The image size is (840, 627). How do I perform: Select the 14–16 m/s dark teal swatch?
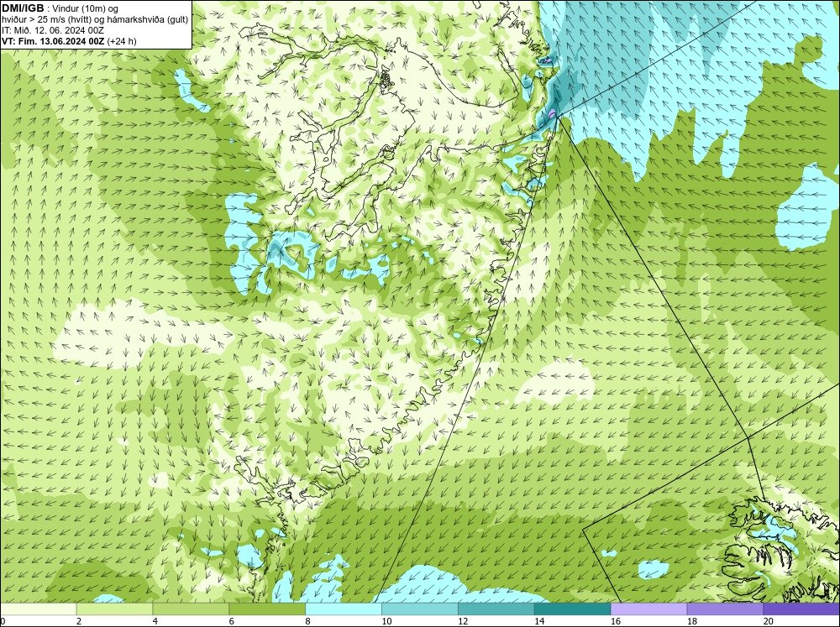573,609
